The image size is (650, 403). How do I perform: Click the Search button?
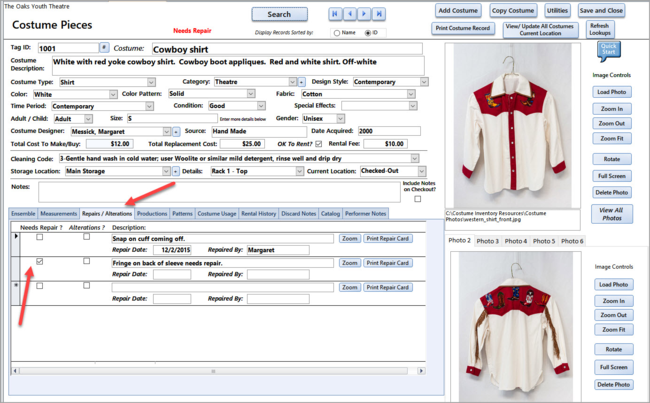(x=279, y=14)
